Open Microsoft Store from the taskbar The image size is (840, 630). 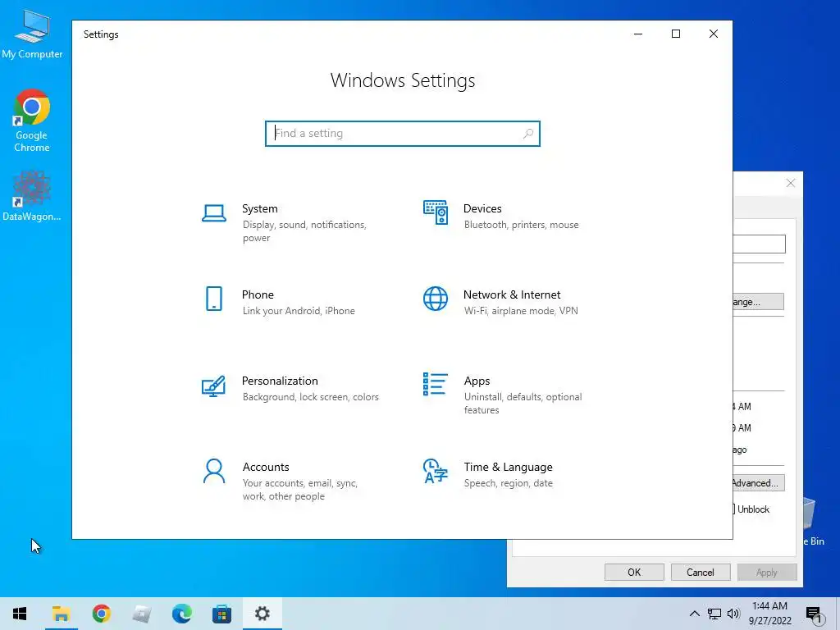pyautogui.click(x=221, y=614)
